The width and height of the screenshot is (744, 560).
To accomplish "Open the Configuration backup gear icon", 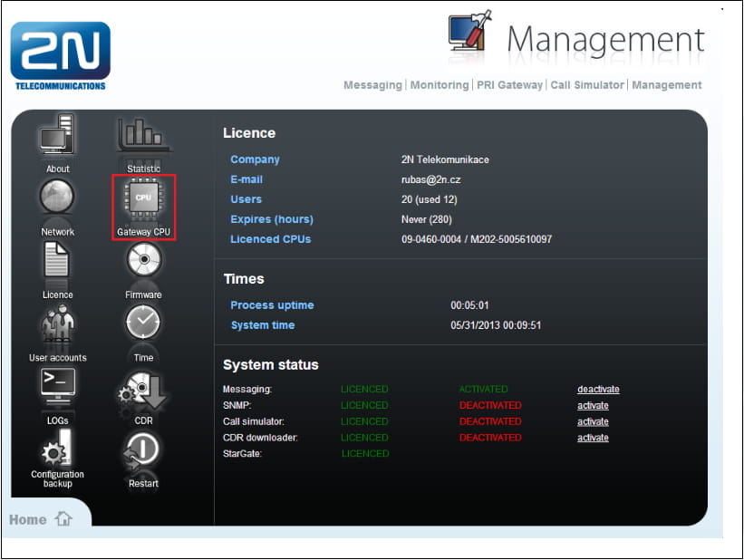I will pyautogui.click(x=57, y=449).
